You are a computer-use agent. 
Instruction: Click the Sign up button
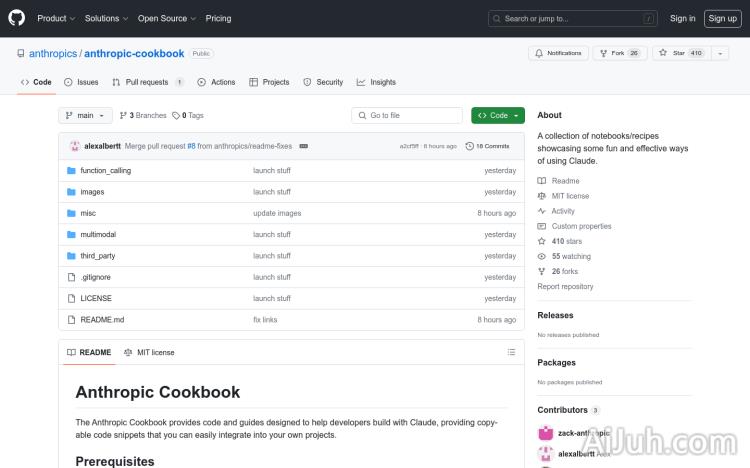pyautogui.click(x=721, y=18)
